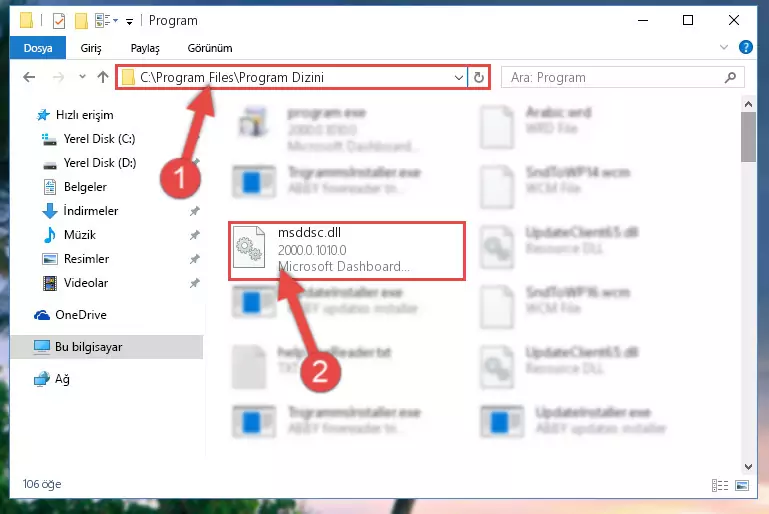
Task: Select the msddsc.dll file
Action: pyautogui.click(x=347, y=251)
